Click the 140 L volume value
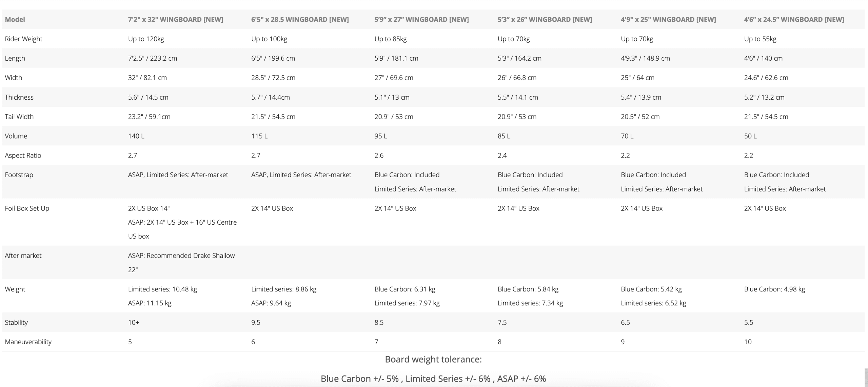Viewport: 868px width, 387px height. (x=136, y=136)
